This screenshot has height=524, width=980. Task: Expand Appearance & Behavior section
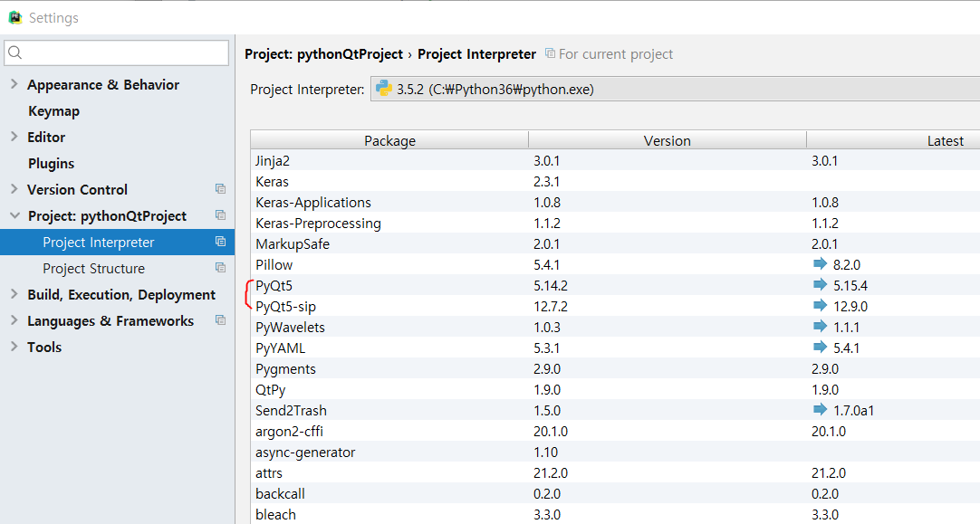14,84
